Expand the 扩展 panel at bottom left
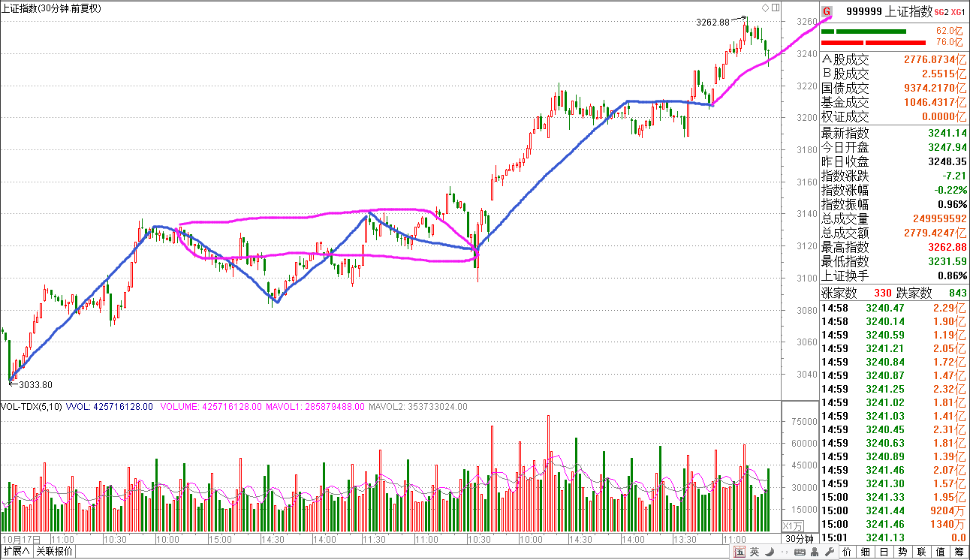The height and width of the screenshot is (560, 970). coord(17,552)
